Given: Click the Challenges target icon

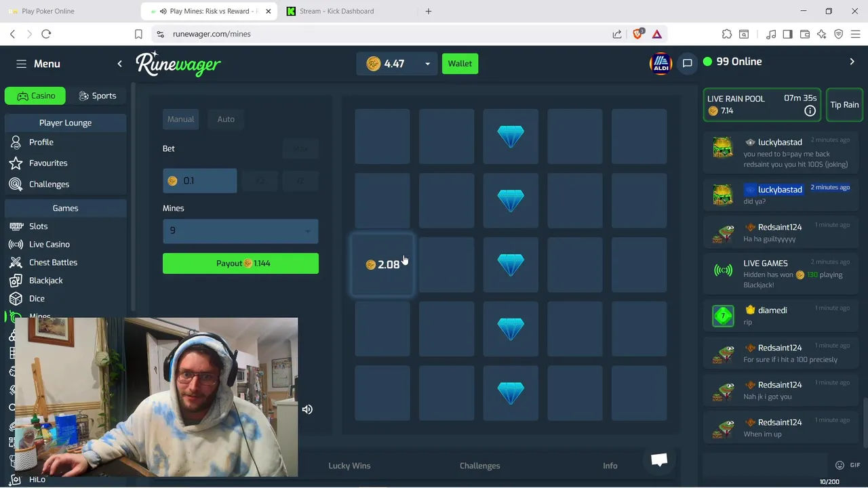Looking at the screenshot, I should tap(16, 184).
